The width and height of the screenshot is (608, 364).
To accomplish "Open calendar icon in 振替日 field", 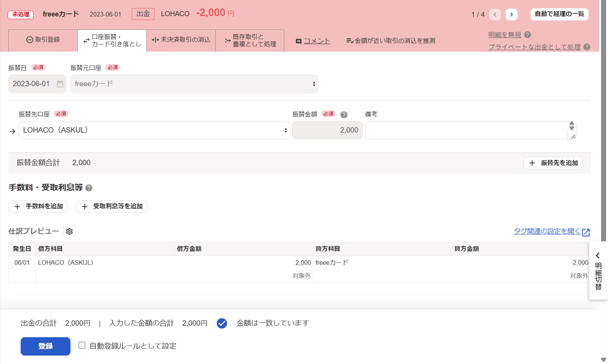I will [x=60, y=84].
